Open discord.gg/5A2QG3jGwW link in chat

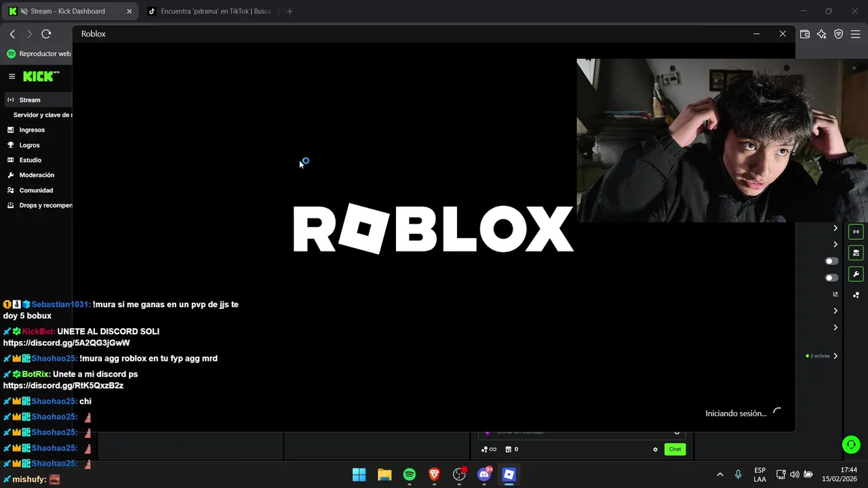[66, 343]
